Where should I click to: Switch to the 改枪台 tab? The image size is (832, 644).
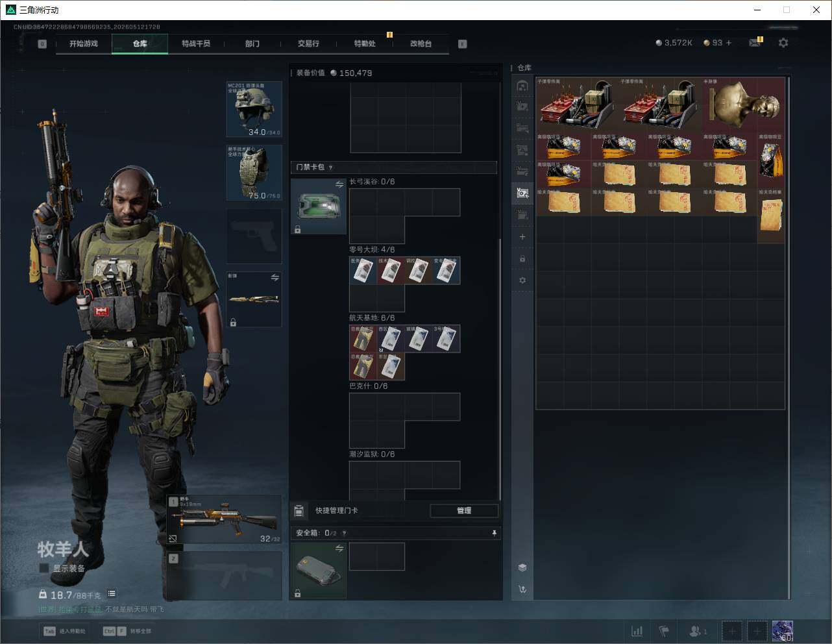point(421,43)
